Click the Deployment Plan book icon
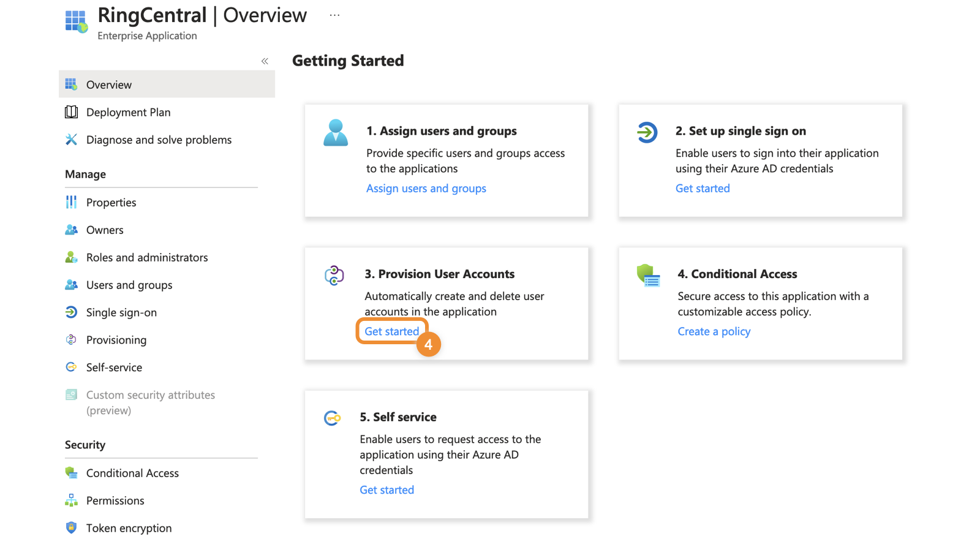This screenshot has width=980, height=539. tap(71, 112)
